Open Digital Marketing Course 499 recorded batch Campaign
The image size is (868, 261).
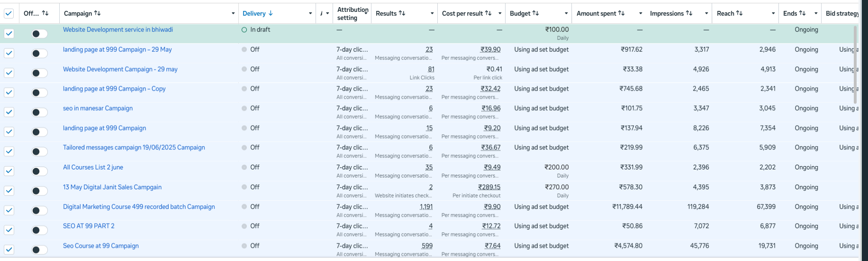tap(139, 207)
